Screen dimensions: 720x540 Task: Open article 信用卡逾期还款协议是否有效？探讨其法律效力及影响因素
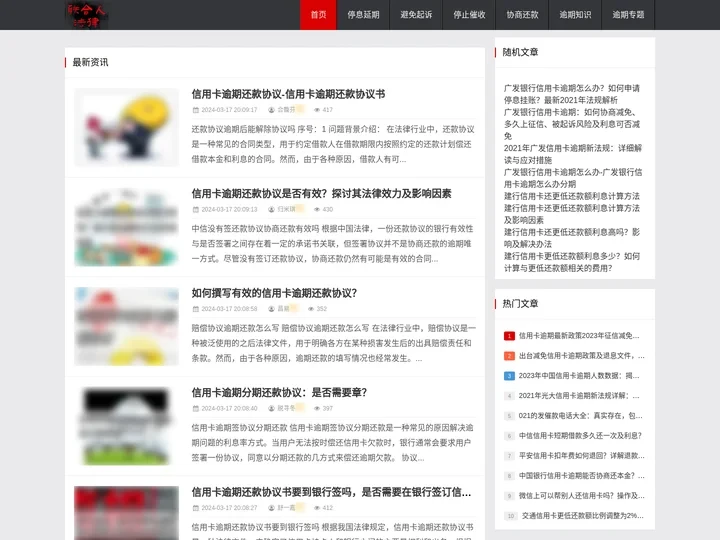tap(321, 194)
